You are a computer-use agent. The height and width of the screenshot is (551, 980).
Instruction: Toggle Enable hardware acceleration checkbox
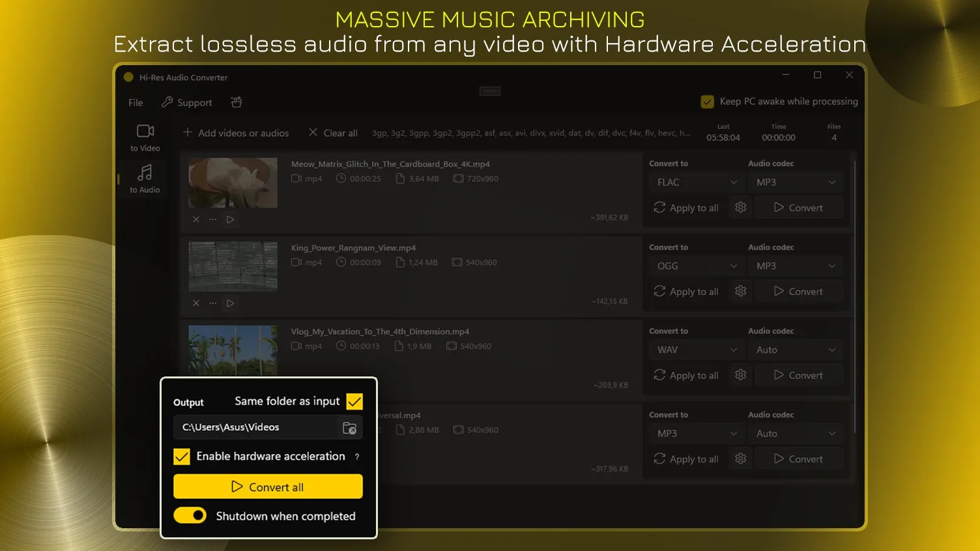[182, 457]
